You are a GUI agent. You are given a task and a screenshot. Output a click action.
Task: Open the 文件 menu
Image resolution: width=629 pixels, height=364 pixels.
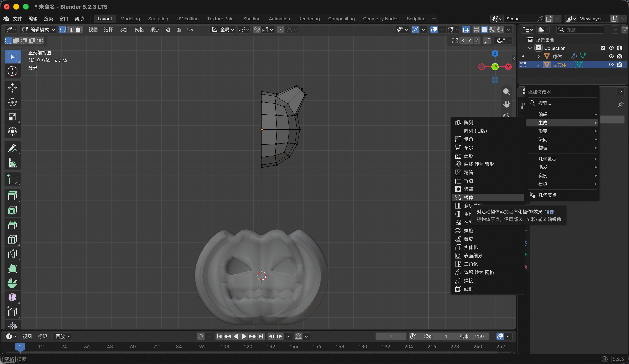(17, 19)
